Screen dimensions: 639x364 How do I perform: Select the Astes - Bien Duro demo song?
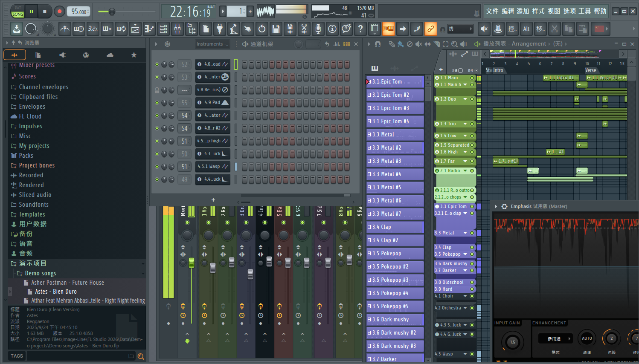[56, 292]
